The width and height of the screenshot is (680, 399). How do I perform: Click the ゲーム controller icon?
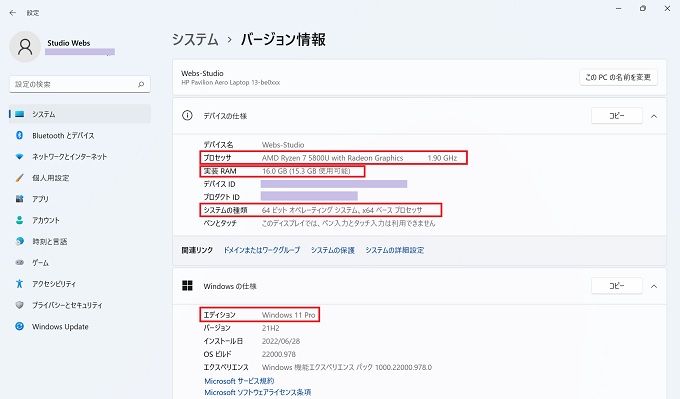click(20, 262)
